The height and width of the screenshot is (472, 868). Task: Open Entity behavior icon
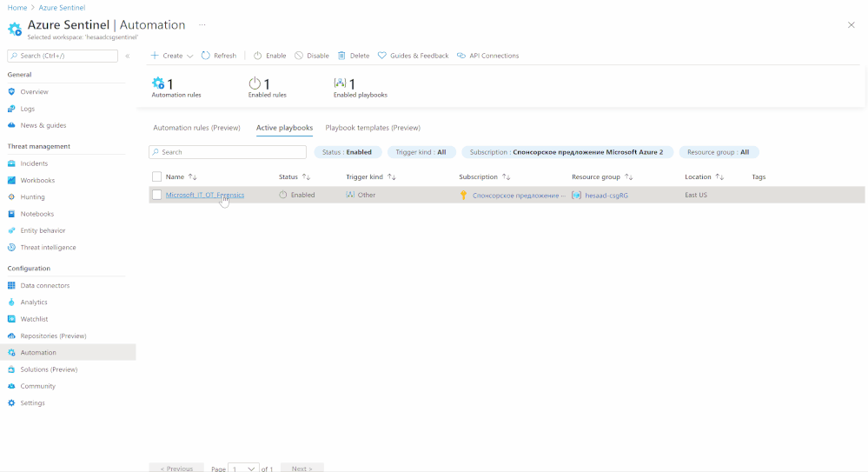tap(11, 230)
